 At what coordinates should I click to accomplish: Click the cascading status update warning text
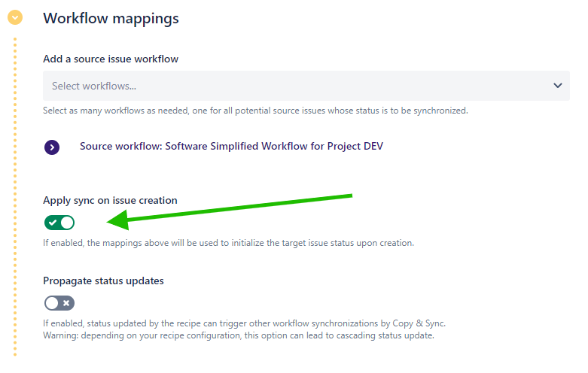(238, 335)
